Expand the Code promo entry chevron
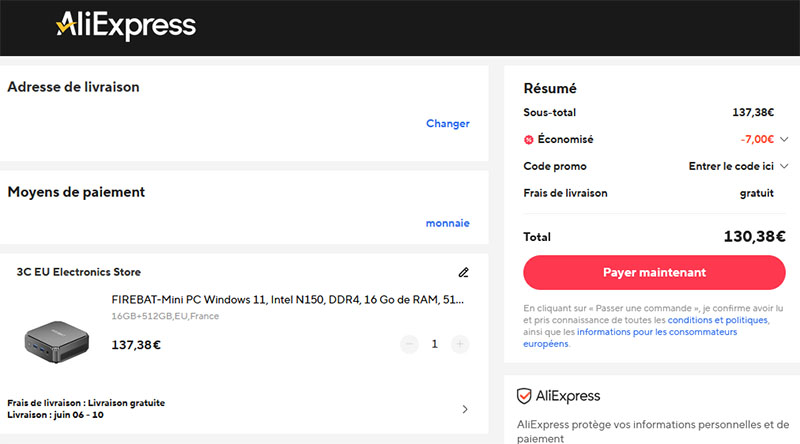 [784, 166]
